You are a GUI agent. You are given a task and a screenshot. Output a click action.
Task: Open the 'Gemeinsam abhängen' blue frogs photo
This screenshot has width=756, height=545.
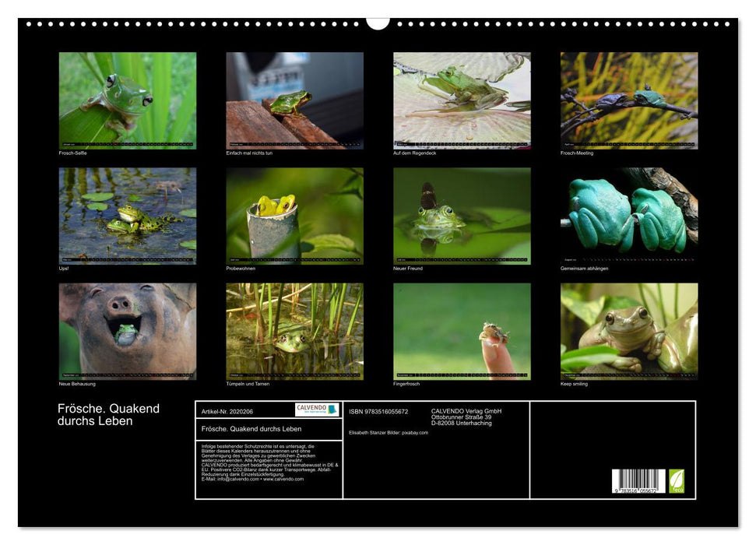629,216
